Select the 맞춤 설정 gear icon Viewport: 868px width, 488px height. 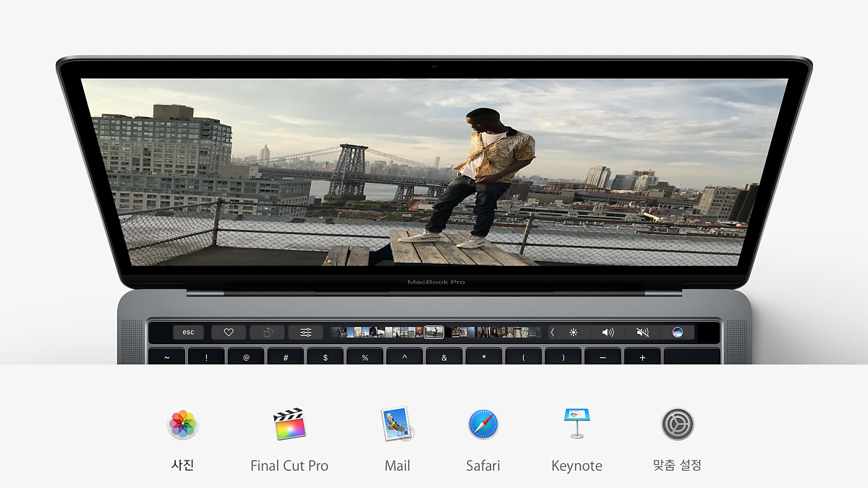tap(678, 424)
